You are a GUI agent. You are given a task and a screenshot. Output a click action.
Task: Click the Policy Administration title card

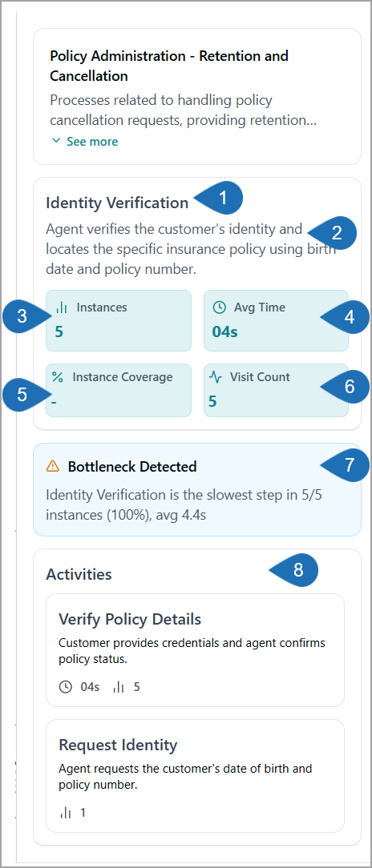(197, 97)
